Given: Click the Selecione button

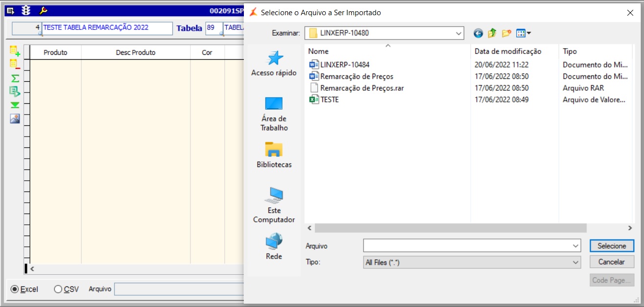Looking at the screenshot, I should [612, 246].
